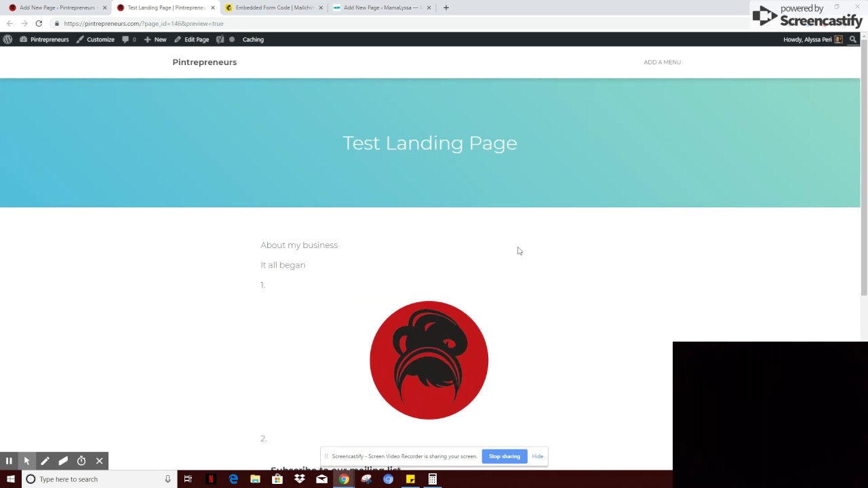This screenshot has height=488, width=868.
Task: Open the Windows Start menu
Action: (x=10, y=479)
